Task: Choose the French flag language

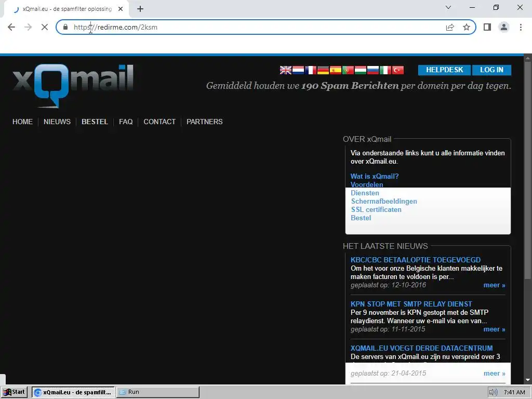Action: [x=311, y=70]
